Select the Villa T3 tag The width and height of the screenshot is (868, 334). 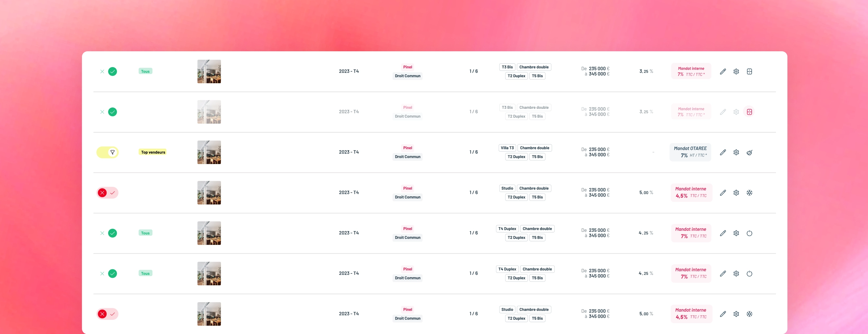tap(507, 148)
